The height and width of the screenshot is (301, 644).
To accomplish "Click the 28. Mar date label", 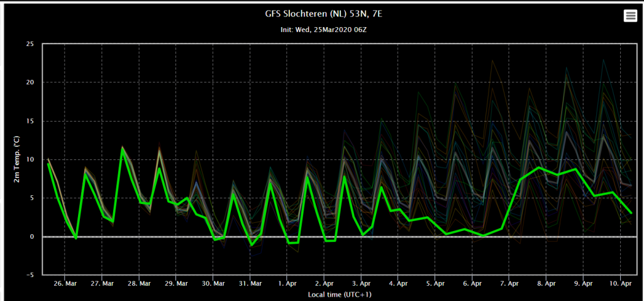I will 139,284.
